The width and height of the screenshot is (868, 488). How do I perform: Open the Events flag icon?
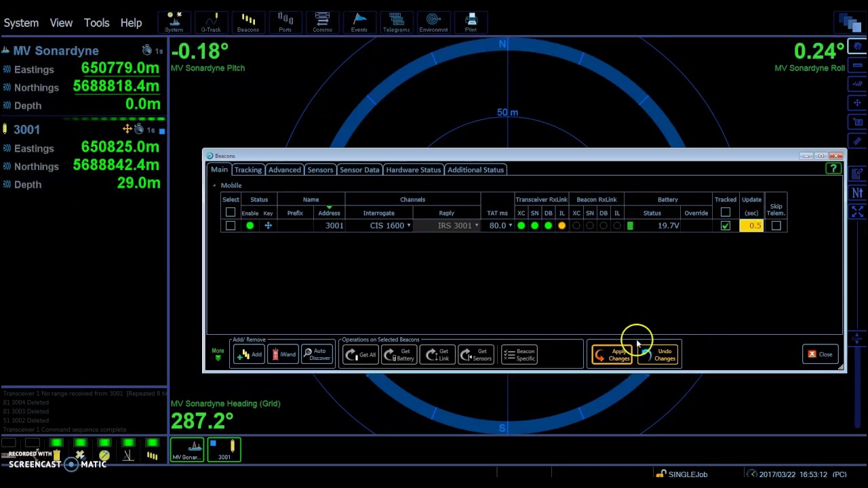pos(359,22)
